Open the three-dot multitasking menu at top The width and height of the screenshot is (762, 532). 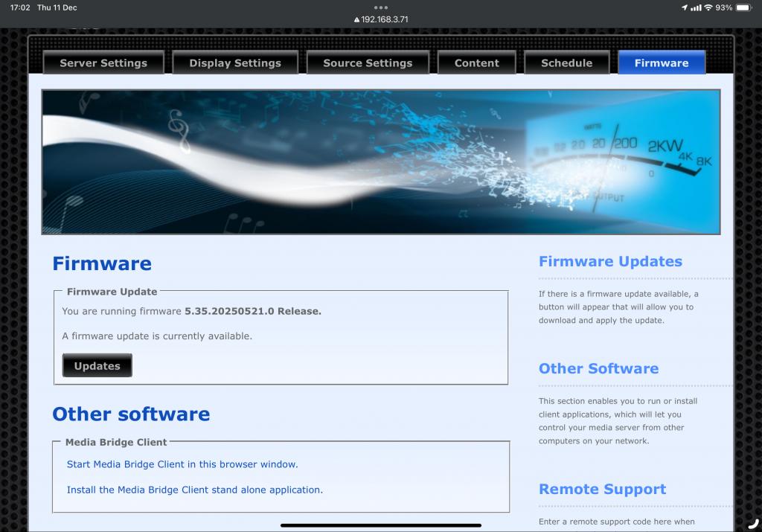381,7
